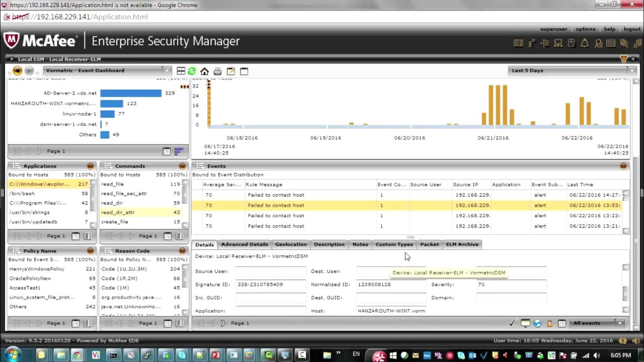
Task: Click the dashboard forward navigation arrow
Action: [x=29, y=71]
